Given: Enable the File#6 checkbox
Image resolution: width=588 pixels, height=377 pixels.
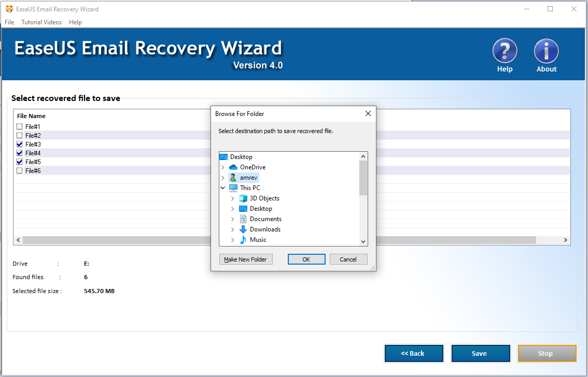Looking at the screenshot, I should click(20, 171).
